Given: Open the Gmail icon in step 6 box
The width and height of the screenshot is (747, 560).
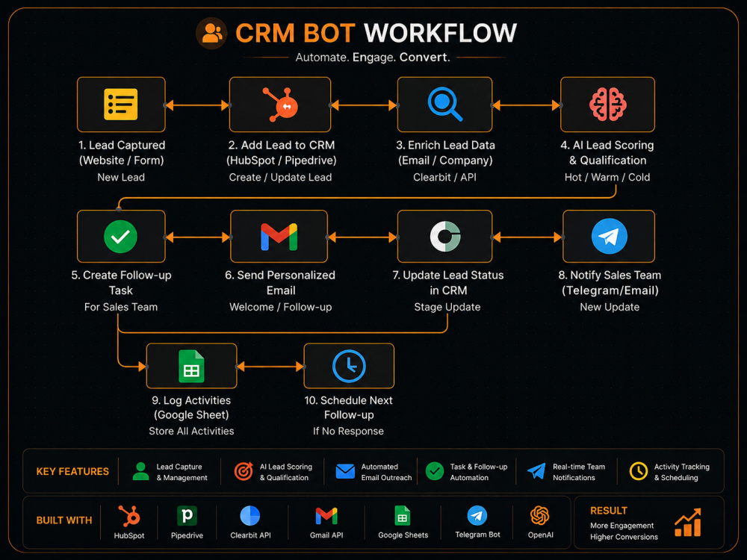Looking at the screenshot, I should coord(279,237).
